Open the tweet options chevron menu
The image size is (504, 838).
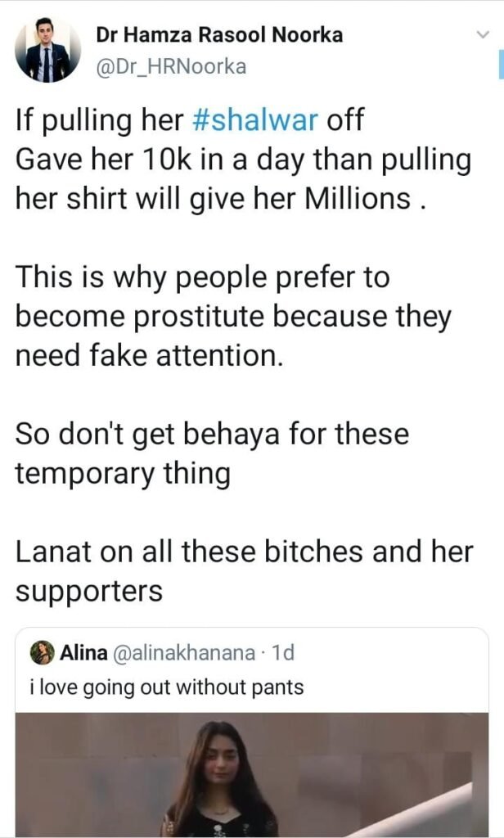[x=482, y=34]
